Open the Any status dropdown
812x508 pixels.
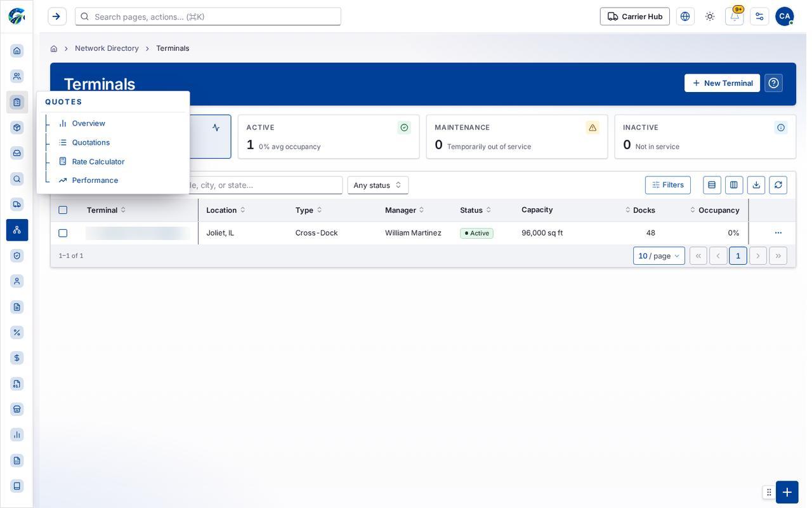click(x=378, y=185)
